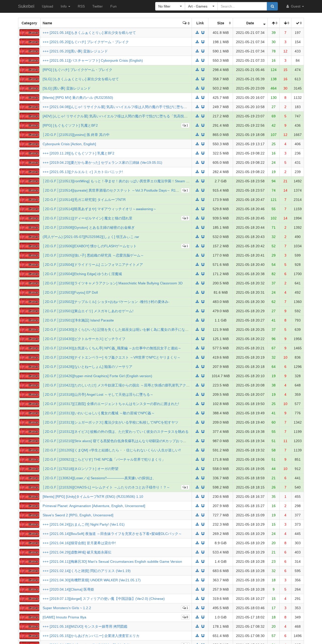
Task: Open [GAME] Imouto Prisma Illya page
Action: pyautogui.click(x=64, y=617)
